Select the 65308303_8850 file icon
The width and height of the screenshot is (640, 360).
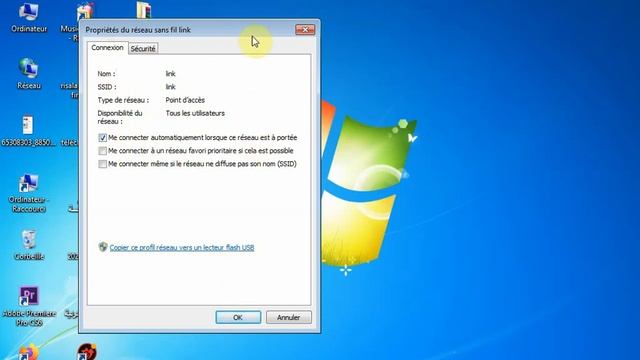(28, 131)
